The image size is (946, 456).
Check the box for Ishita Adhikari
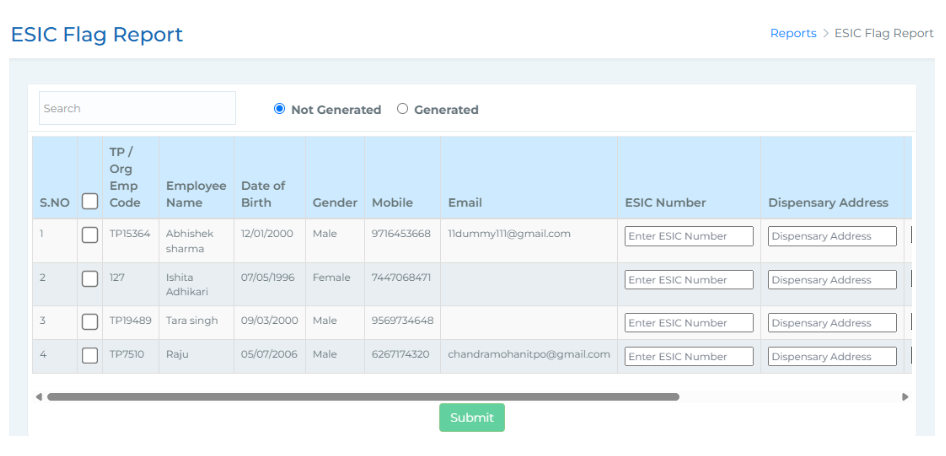pos(90,279)
